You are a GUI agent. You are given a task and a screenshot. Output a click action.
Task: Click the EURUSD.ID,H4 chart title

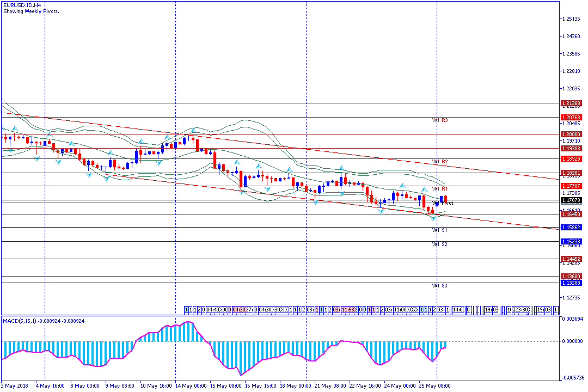click(22, 5)
